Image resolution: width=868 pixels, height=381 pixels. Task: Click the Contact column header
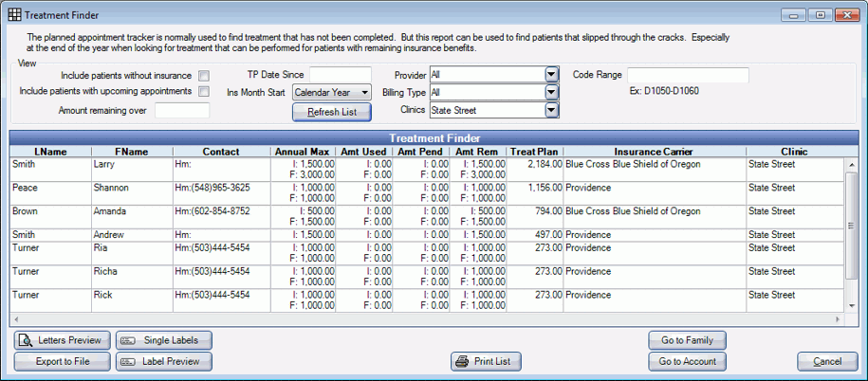[221, 152]
